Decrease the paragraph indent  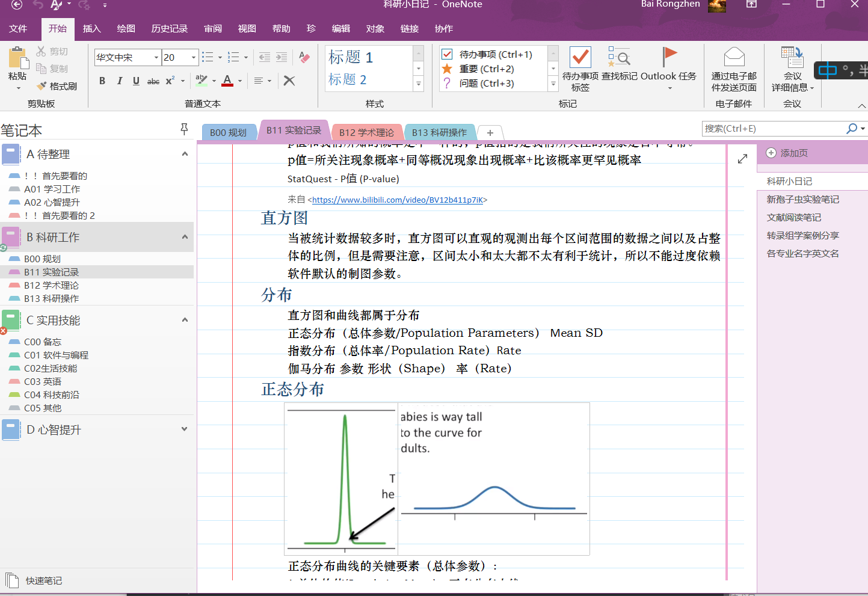(264, 57)
